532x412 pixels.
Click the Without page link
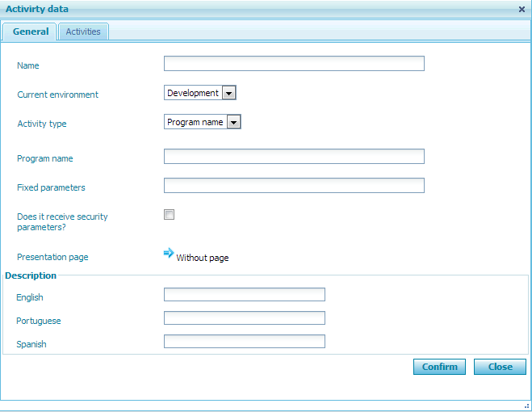point(203,259)
